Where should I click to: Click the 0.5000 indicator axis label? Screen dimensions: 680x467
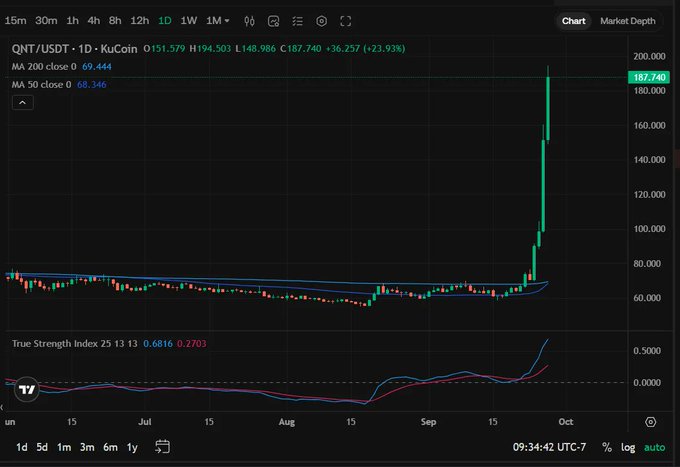[647, 350]
